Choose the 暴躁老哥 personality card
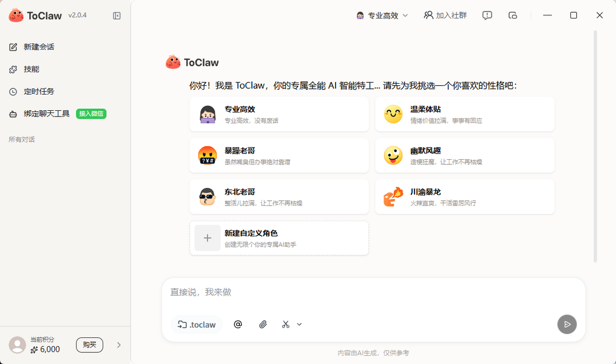 pos(279,156)
